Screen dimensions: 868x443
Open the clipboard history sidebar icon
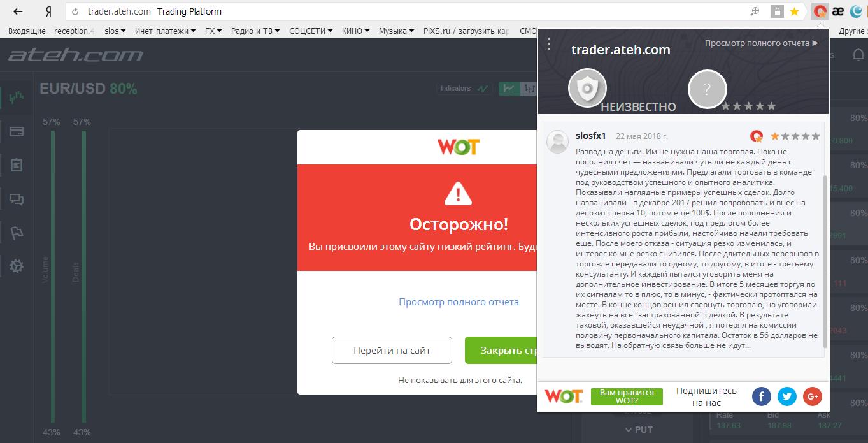17,165
